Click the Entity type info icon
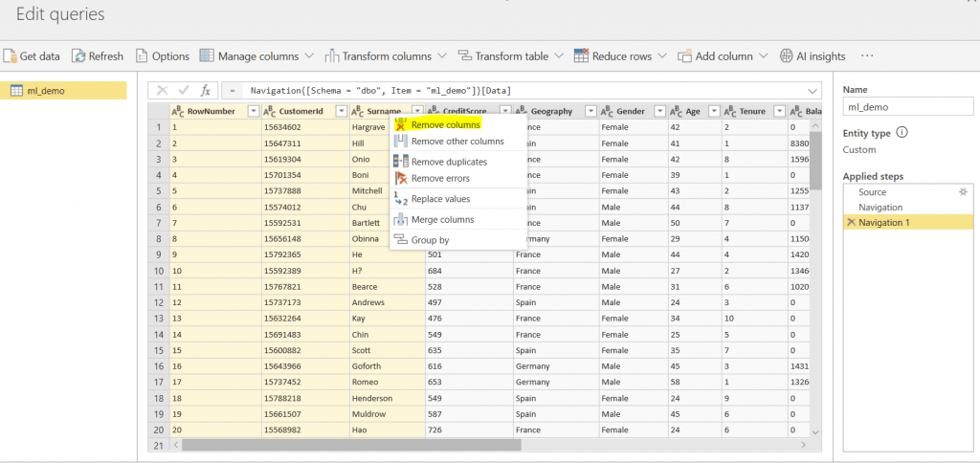The width and height of the screenshot is (980, 463). [x=902, y=133]
